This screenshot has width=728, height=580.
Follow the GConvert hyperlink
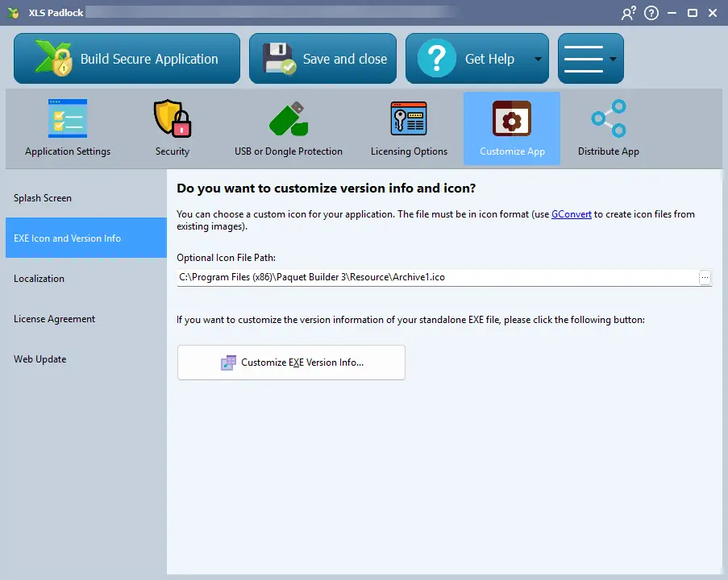(571, 214)
